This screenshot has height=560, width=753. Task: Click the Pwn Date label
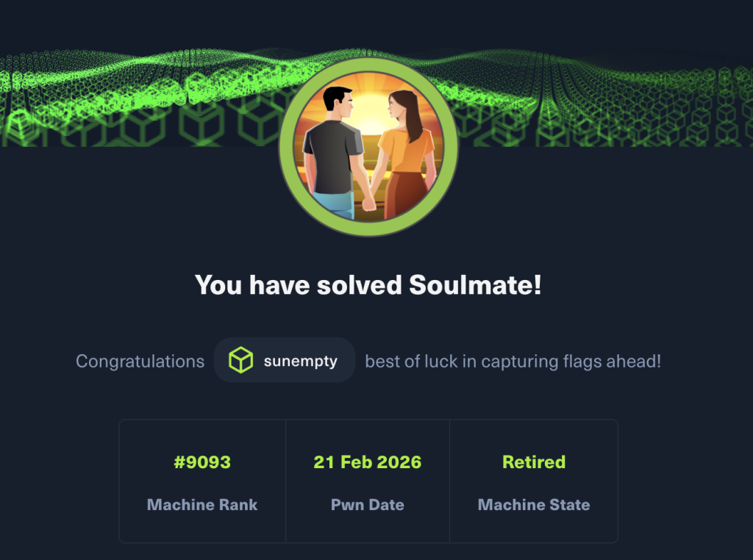368,505
